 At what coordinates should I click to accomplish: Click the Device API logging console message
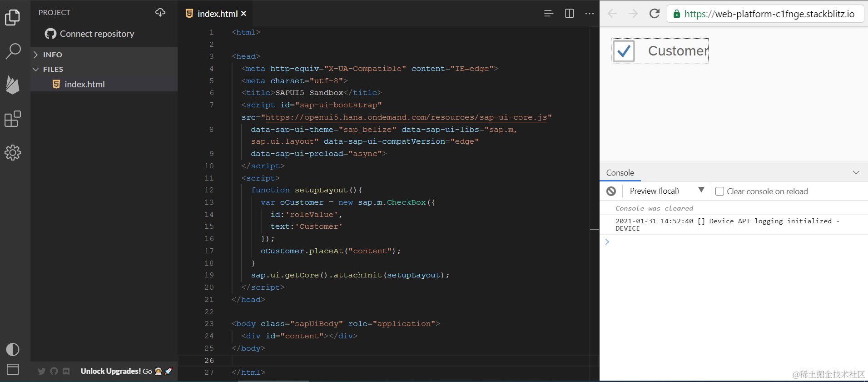click(727, 225)
